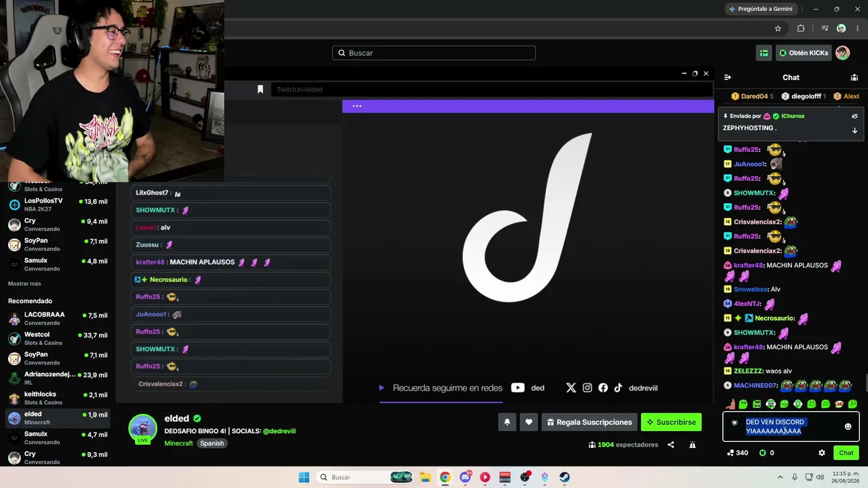Select the elded channel in sidebar

coord(57,418)
